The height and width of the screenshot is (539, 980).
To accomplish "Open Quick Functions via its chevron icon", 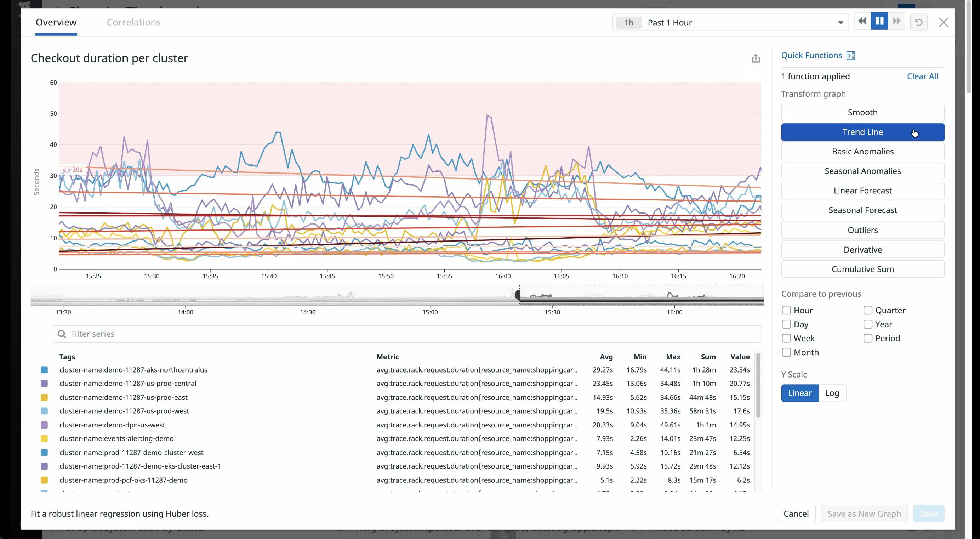I will pos(851,55).
